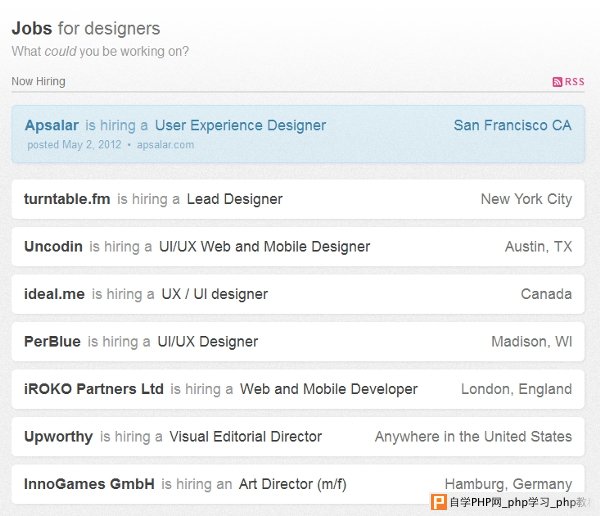600x516 pixels.
Task: Visit the apsalar.com link
Action: click(165, 145)
